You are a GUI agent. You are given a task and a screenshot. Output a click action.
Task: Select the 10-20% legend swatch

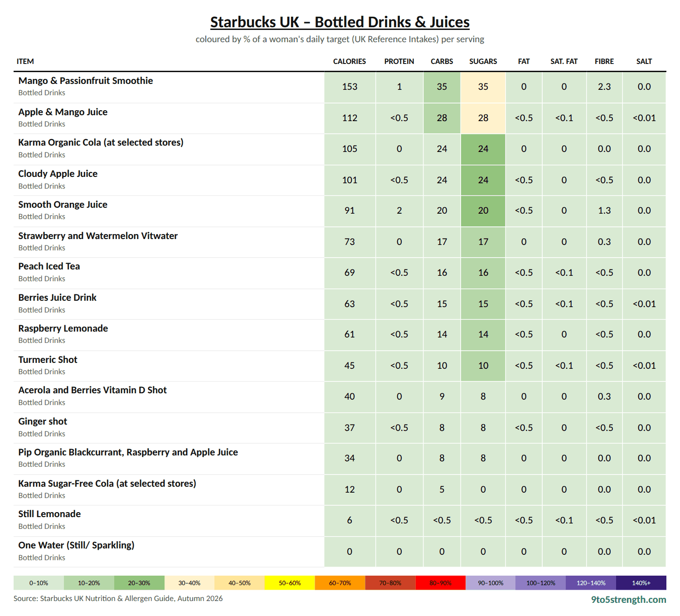89,583
